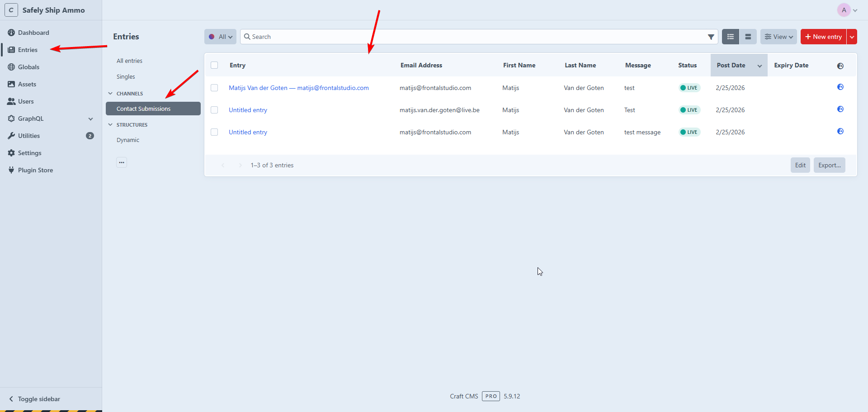The width and height of the screenshot is (868, 412).
Task: Sort by Expiry Date column
Action: 791,65
